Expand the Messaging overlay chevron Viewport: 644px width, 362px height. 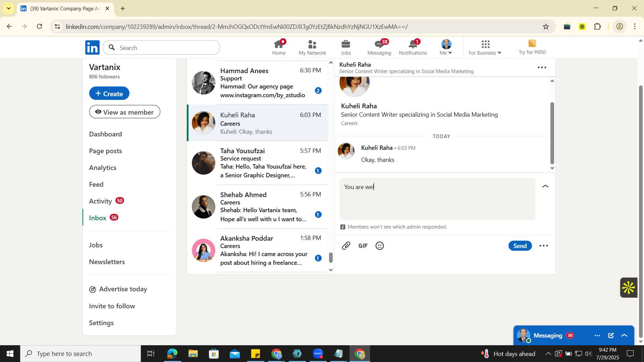(x=624, y=336)
